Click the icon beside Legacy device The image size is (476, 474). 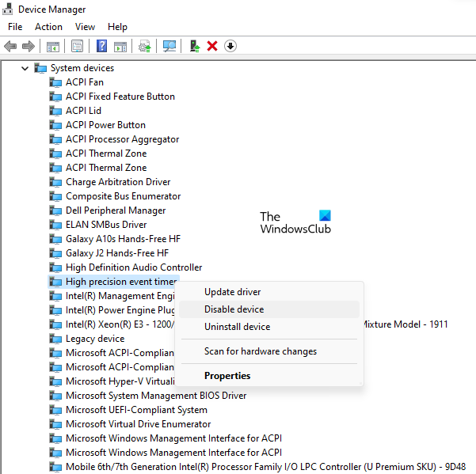click(55, 339)
